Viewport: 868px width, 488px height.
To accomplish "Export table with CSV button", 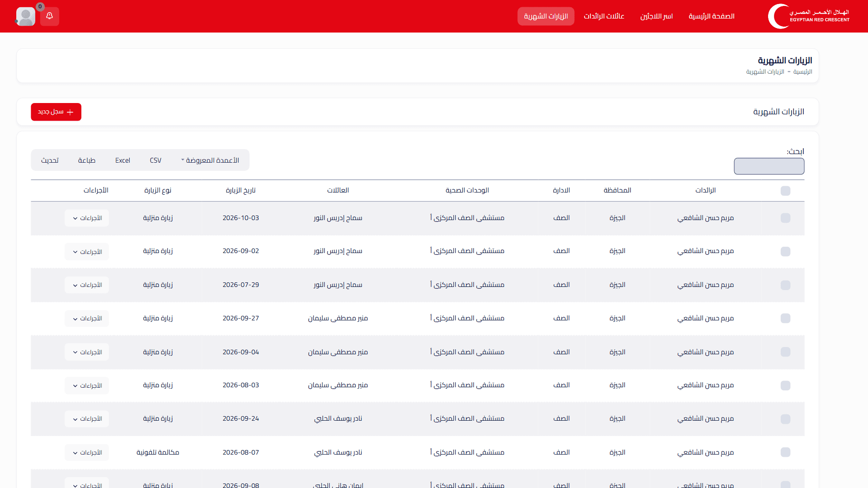I will point(156,160).
